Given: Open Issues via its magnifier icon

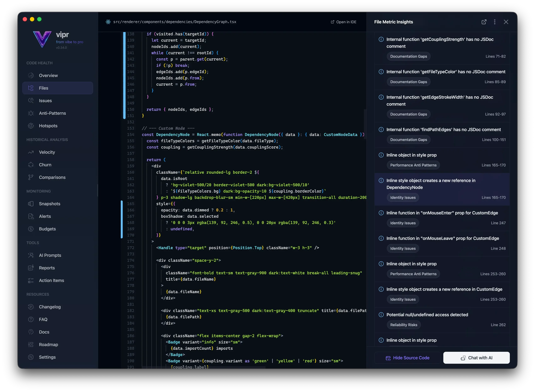Looking at the screenshot, I should point(31,101).
